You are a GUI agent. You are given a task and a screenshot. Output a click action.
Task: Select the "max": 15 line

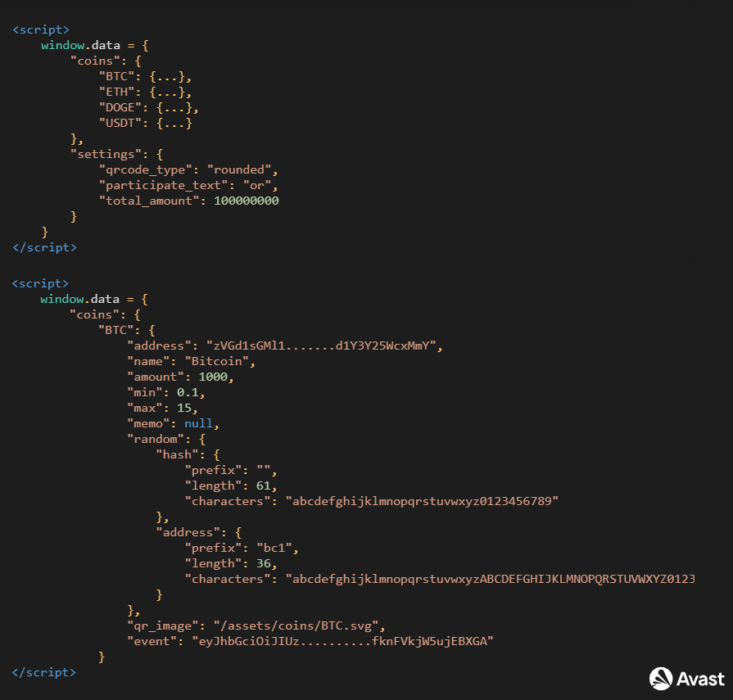tap(163, 408)
